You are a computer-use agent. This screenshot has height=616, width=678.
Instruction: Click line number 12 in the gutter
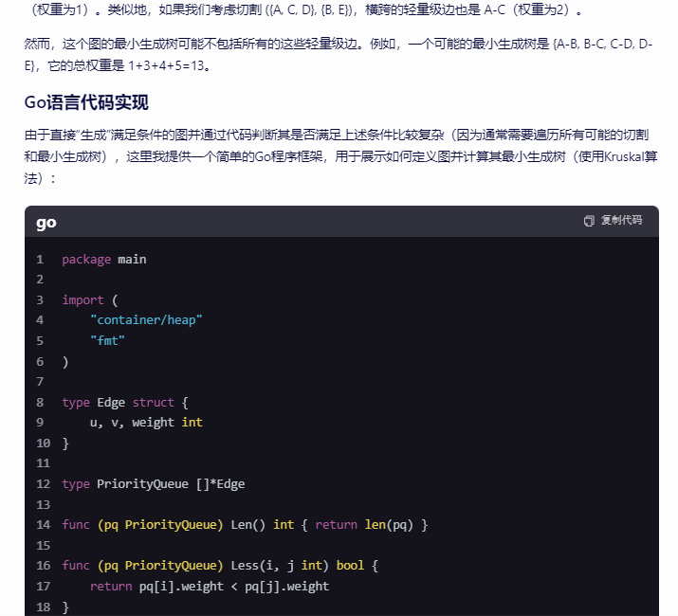[43, 484]
